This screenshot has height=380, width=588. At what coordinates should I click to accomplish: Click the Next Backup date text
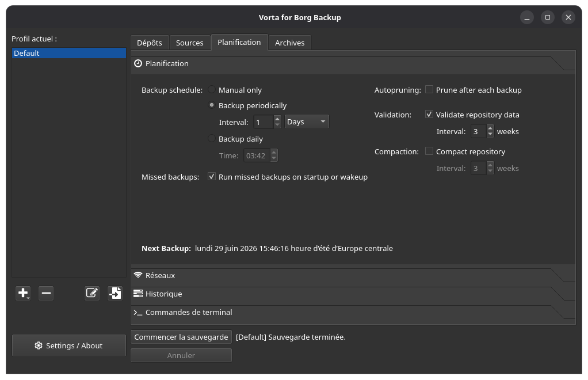[x=294, y=248]
